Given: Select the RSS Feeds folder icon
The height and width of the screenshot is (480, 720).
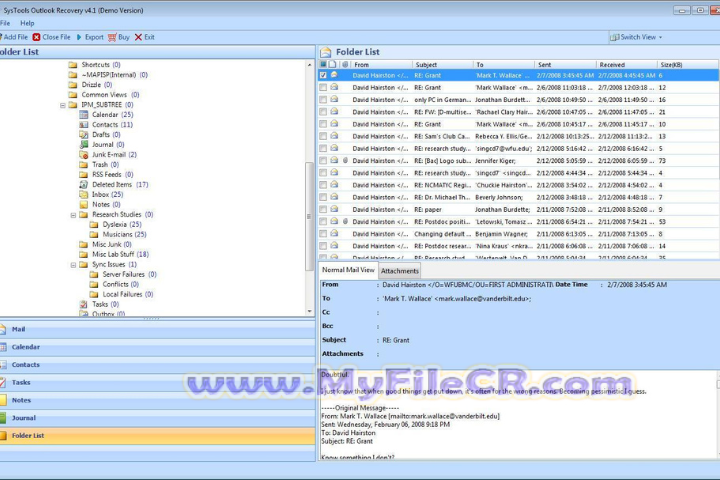Looking at the screenshot, I should (84, 175).
